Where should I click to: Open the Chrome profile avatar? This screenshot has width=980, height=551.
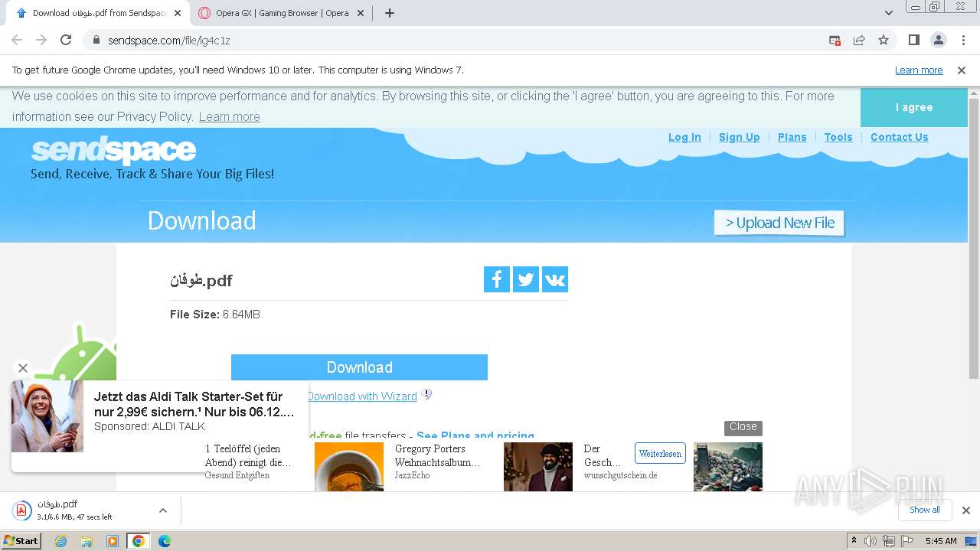tap(938, 40)
